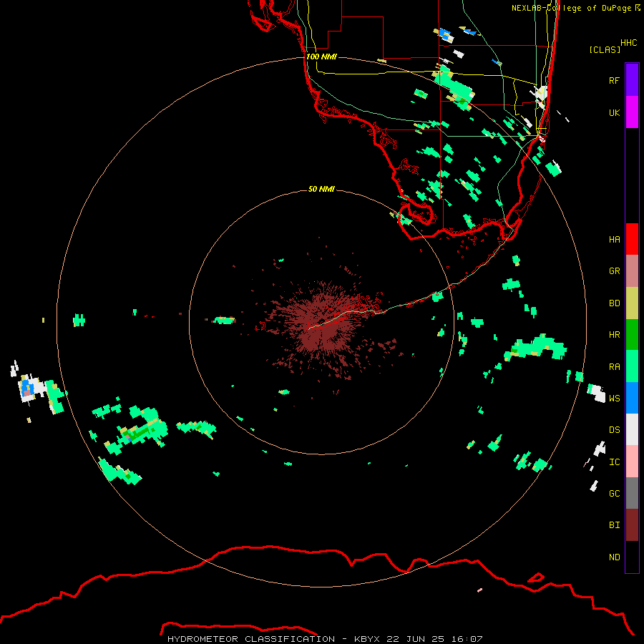Click the "RA" legend label
The width and height of the screenshot is (644, 644).
click(615, 367)
